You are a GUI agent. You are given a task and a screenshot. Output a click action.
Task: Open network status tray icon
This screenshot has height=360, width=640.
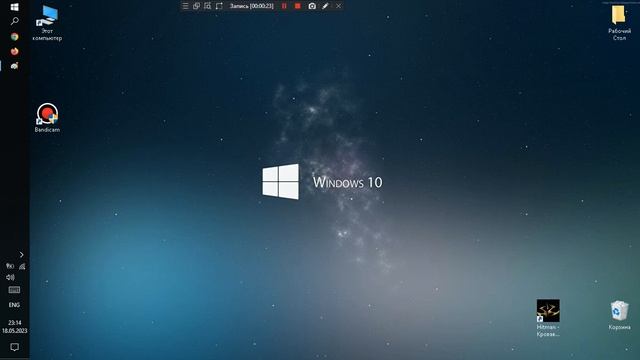(22, 266)
